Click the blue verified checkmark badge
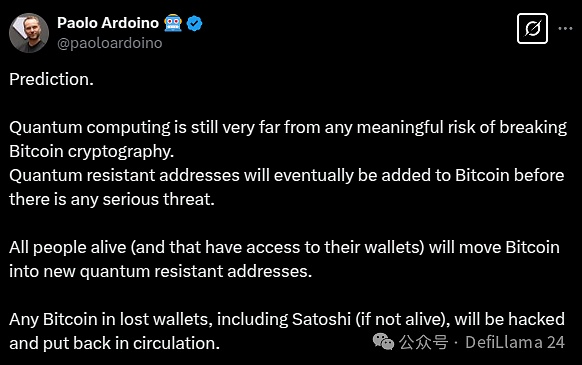This screenshot has width=582, height=365. pos(194,23)
